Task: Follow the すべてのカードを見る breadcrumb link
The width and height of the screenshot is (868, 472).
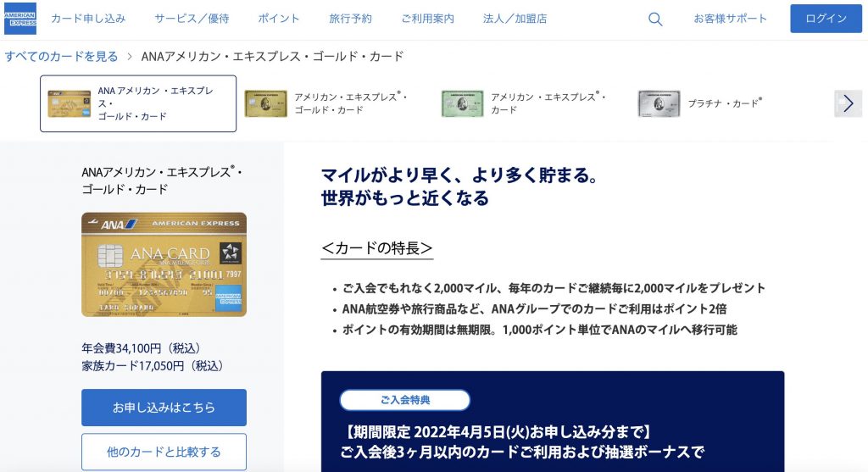Action: coord(61,57)
